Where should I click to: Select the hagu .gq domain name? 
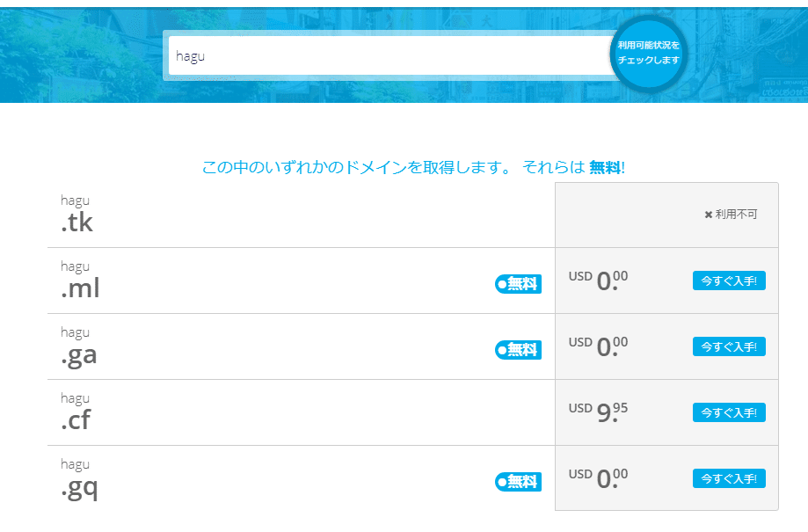79,479
